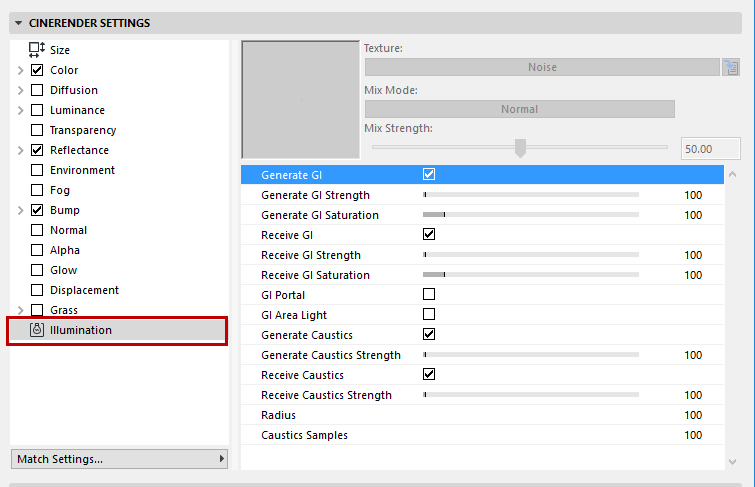Select the Displacement channel item
The image size is (755, 487).
84,290
